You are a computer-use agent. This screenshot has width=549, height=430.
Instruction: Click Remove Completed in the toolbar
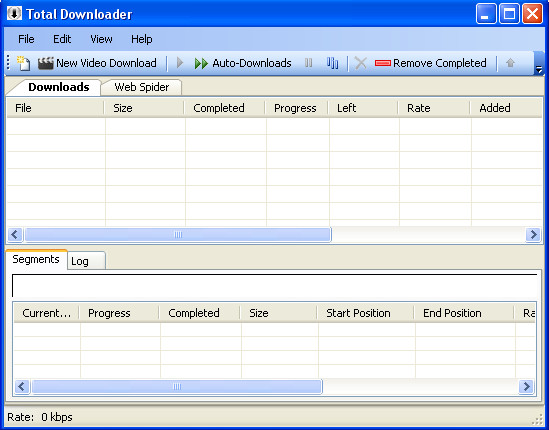tap(431, 63)
